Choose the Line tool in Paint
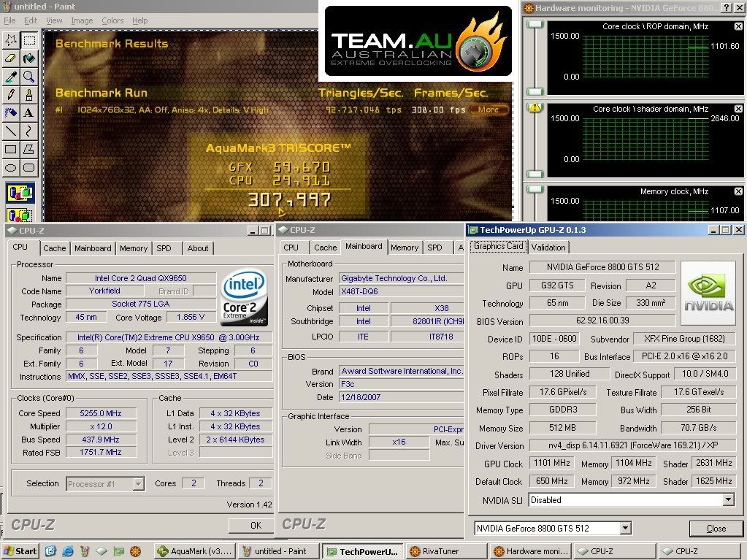The image size is (747, 560). (x=11, y=131)
